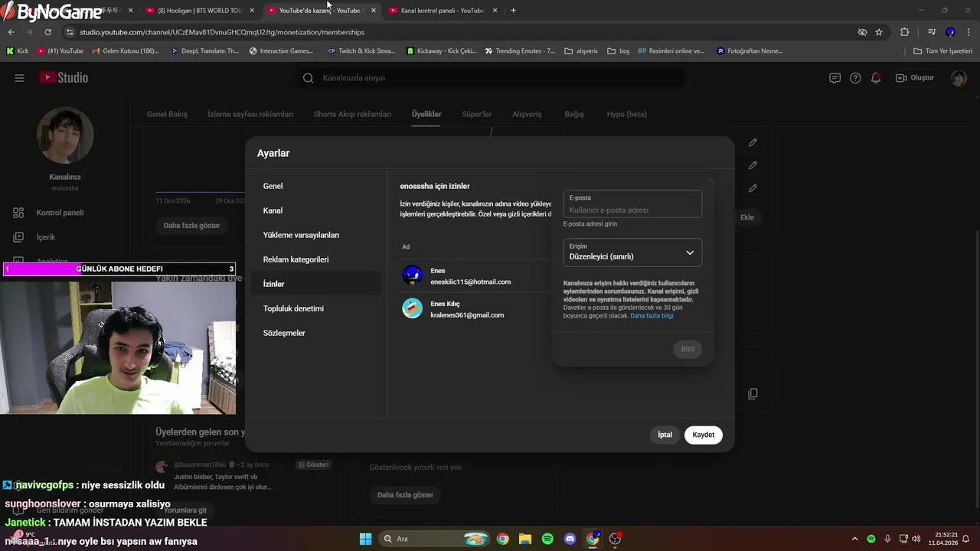Screen dimensions: 980x551
Task: Open Gelen Kutusu Gmail bookmark
Action: [126, 51]
